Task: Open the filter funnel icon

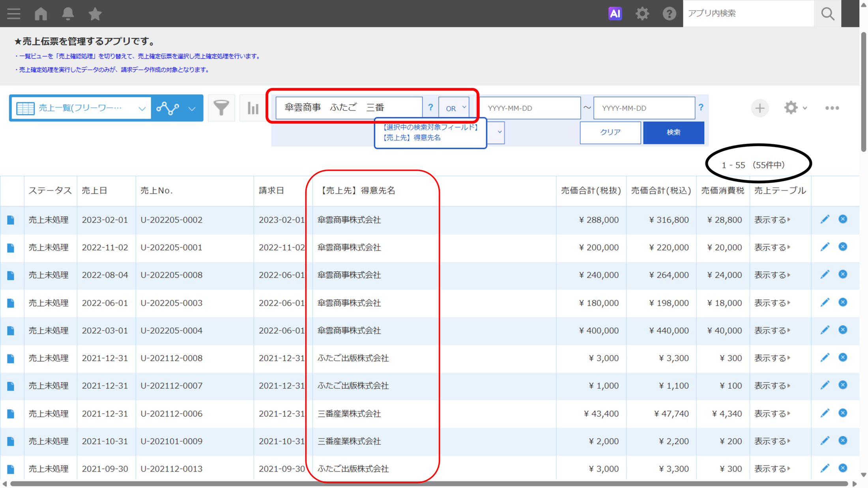Action: [221, 108]
